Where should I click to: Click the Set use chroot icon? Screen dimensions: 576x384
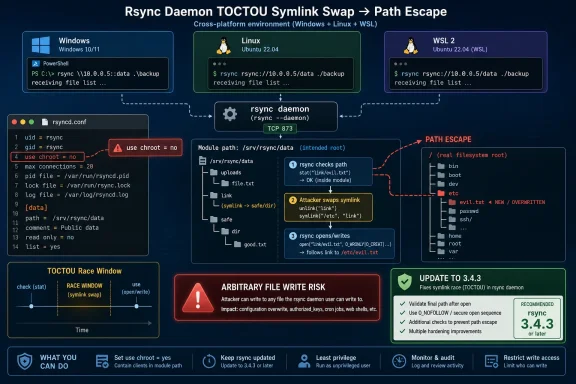[x=102, y=361]
